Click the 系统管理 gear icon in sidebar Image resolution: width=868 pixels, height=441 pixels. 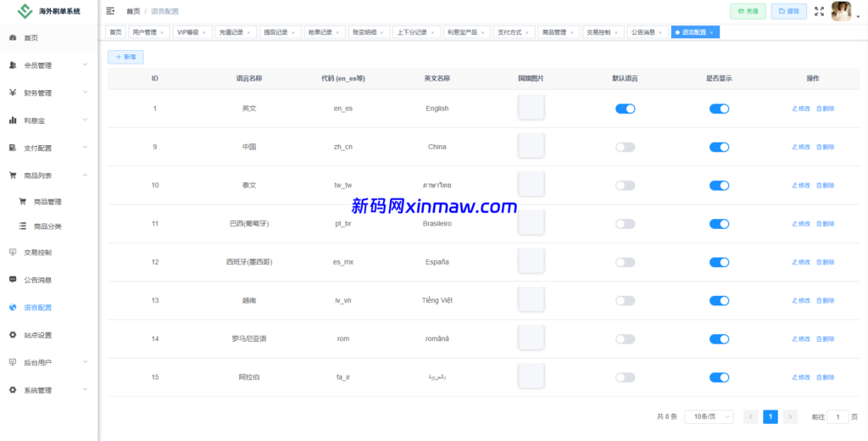(x=13, y=390)
